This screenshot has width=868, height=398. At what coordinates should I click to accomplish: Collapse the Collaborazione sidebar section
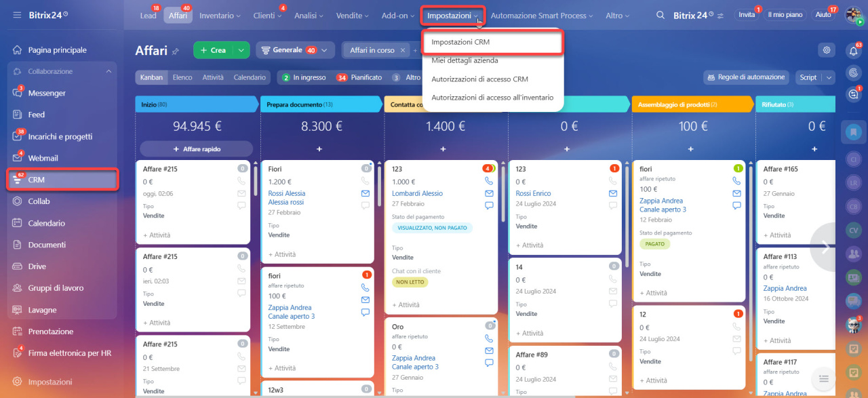[x=108, y=71]
